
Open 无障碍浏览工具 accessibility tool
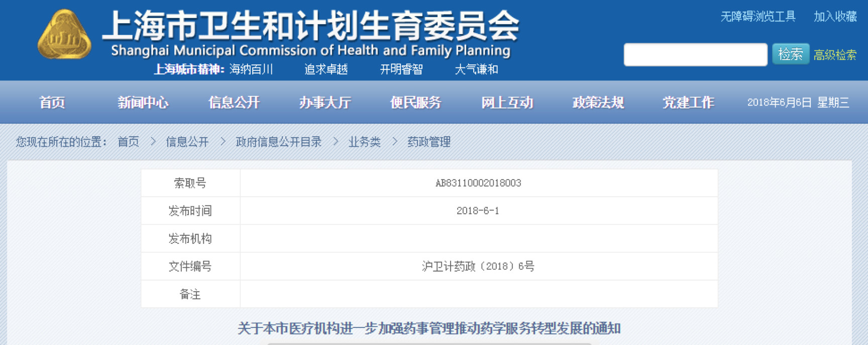(758, 17)
